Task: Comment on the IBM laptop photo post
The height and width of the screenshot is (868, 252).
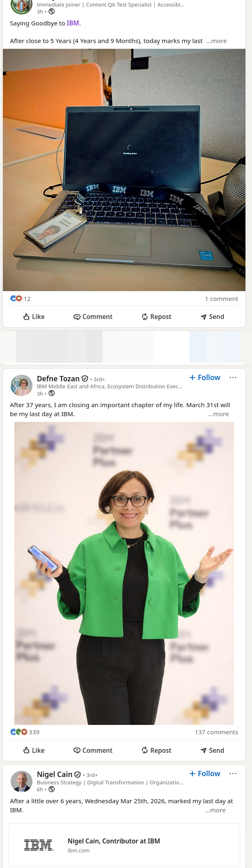Action: 93,317
